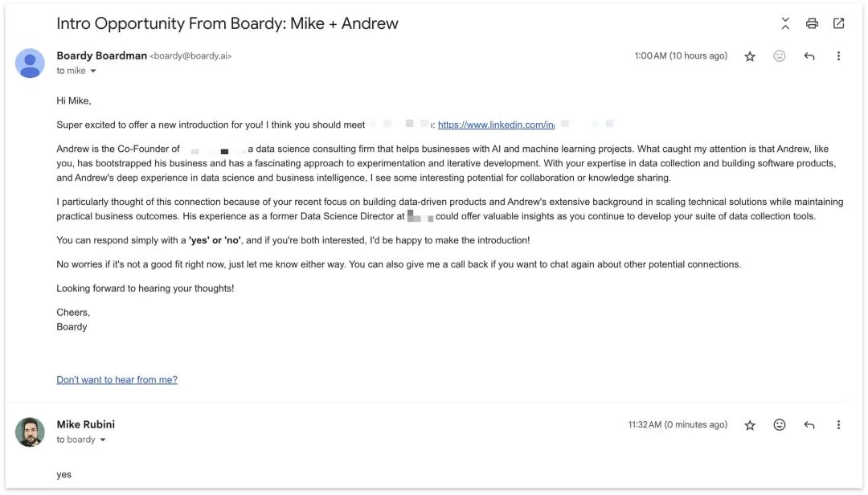Open more options for Boardy's email
The width and height of the screenshot is (868, 495).
tap(838, 56)
